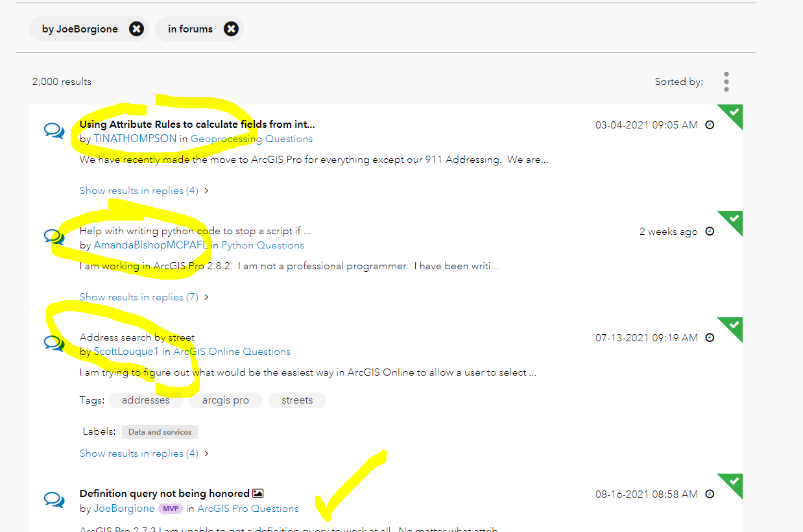Image resolution: width=803 pixels, height=532 pixels.
Task: Click the speech bubble icon beside 'Using Attribute Rules'
Action: click(54, 130)
